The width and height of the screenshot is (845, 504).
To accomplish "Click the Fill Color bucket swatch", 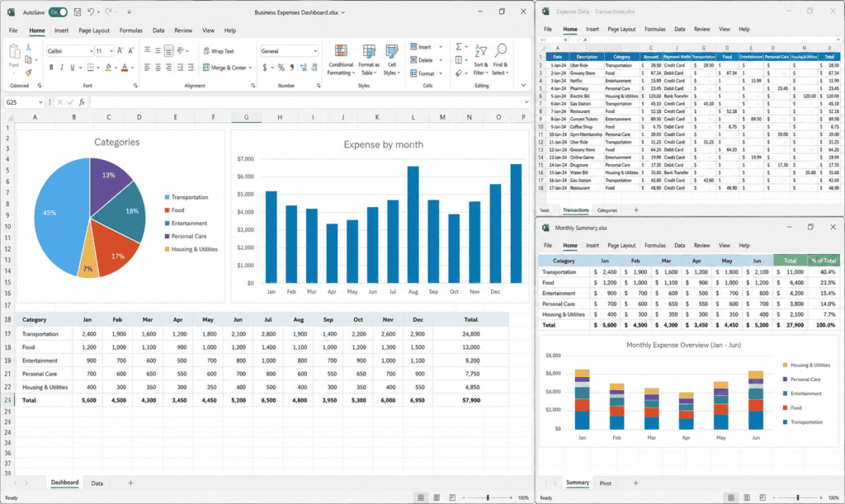I will click(108, 68).
